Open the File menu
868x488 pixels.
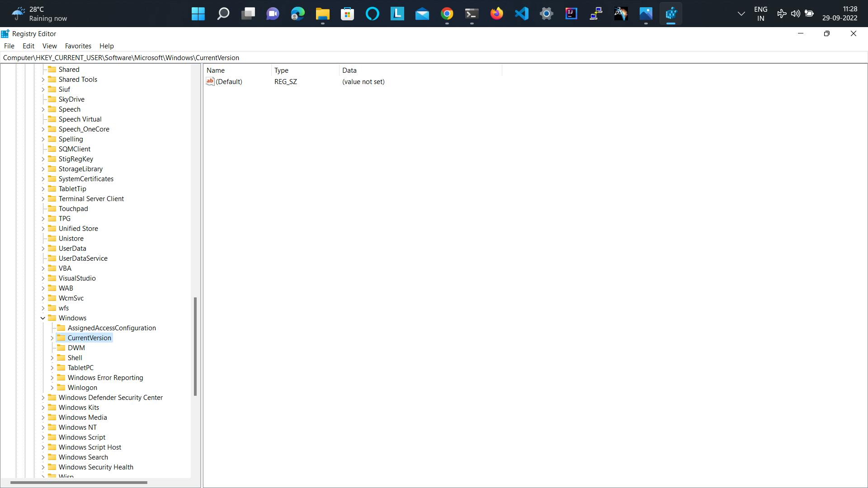tap(9, 46)
